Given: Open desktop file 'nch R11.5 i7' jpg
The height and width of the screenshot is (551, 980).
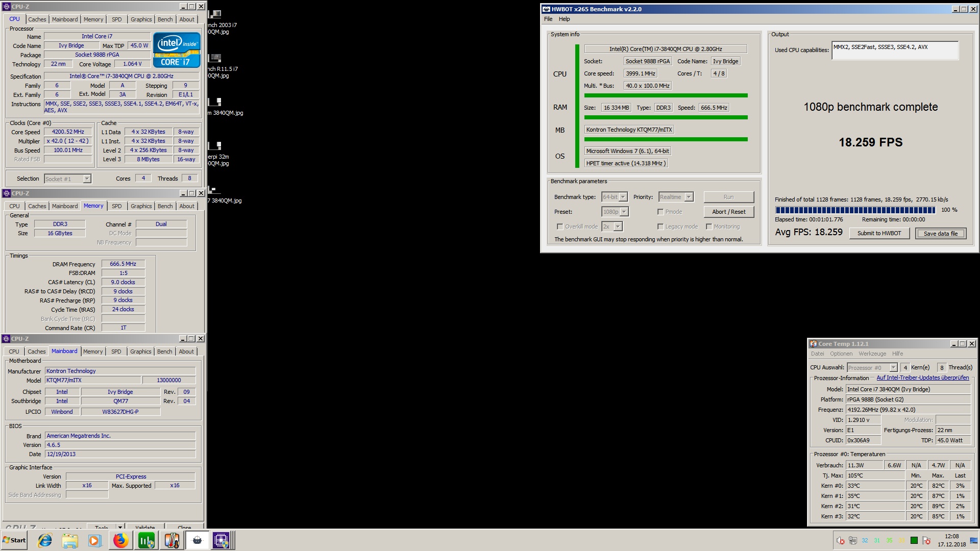Looking at the screenshot, I should [x=223, y=66].
